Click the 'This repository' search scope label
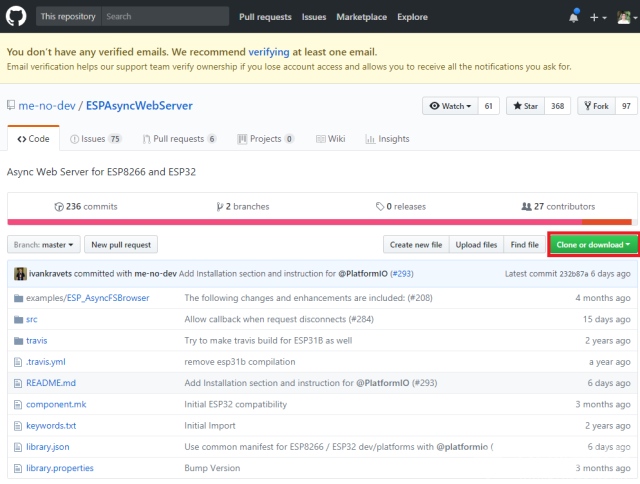The width and height of the screenshot is (640, 484). tap(68, 16)
